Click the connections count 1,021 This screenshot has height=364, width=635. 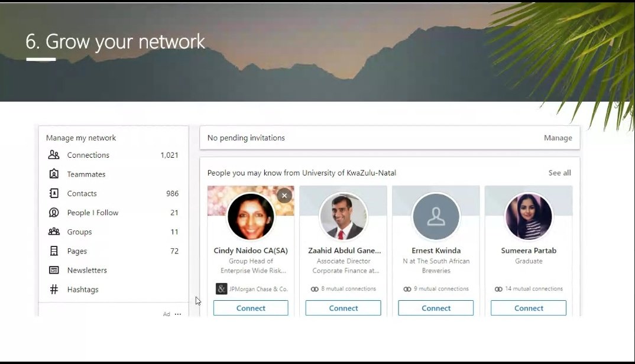pos(169,155)
